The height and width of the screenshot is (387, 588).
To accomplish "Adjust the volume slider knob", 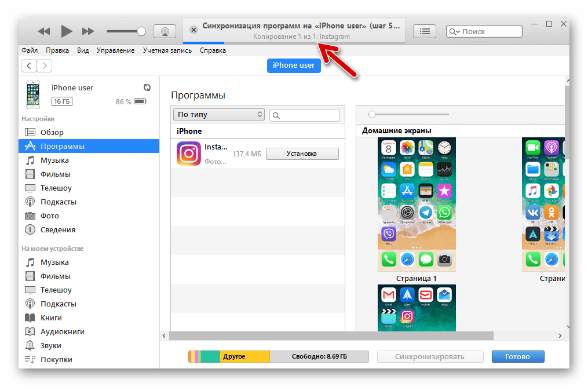I will (141, 31).
